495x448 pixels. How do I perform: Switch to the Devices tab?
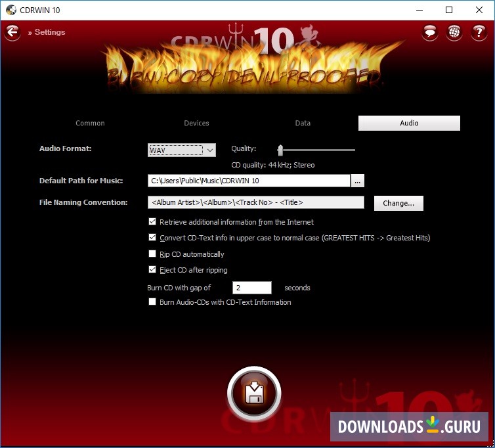pyautogui.click(x=196, y=123)
